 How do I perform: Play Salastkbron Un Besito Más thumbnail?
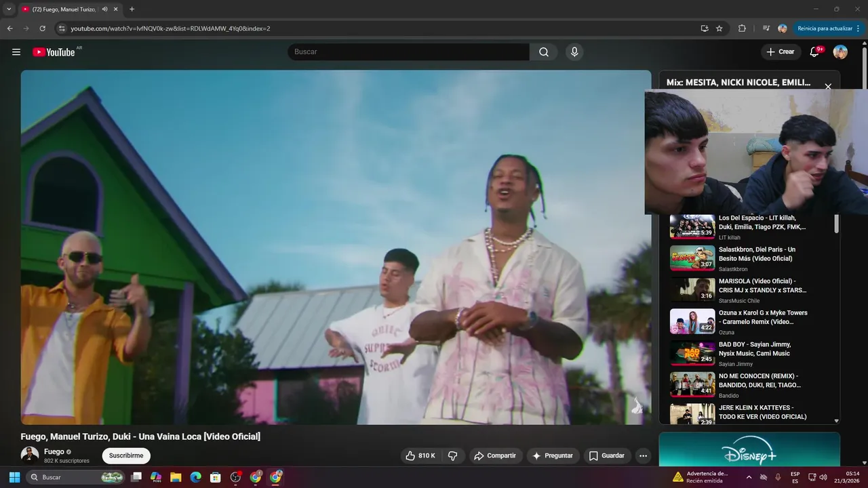pyautogui.click(x=692, y=258)
